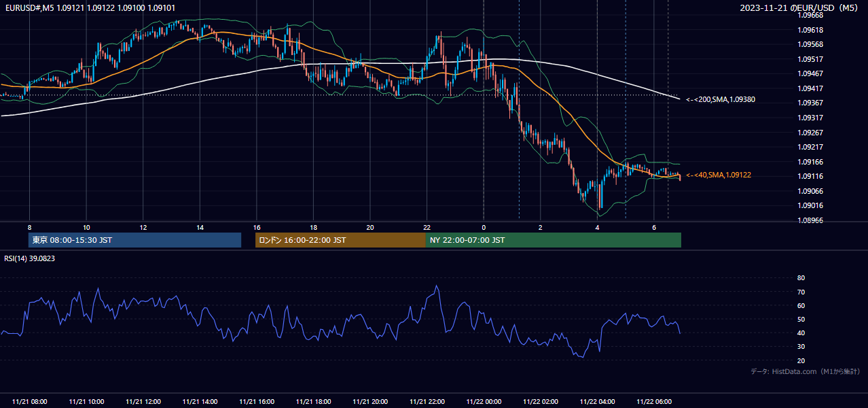Click price level 1.09668 on axis
The width and height of the screenshot is (868, 408).
pos(810,15)
